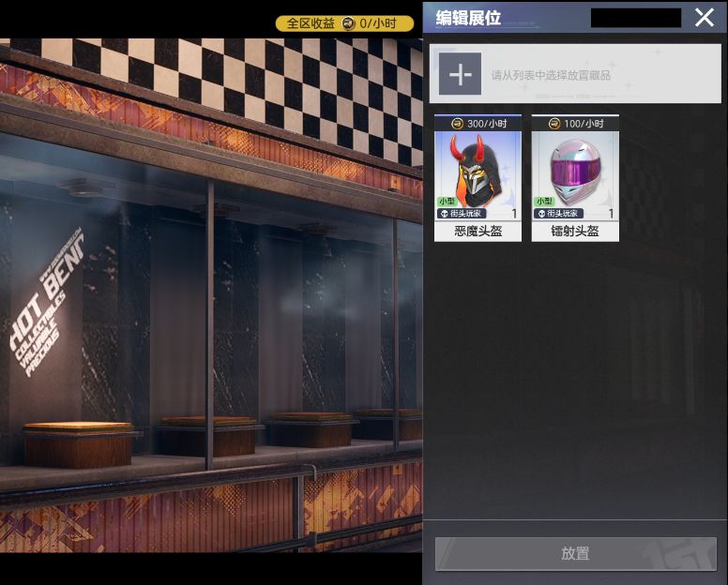Click coin icon on 300/小时 demon helmet card
Screen dimensions: 728x585
pos(457,124)
